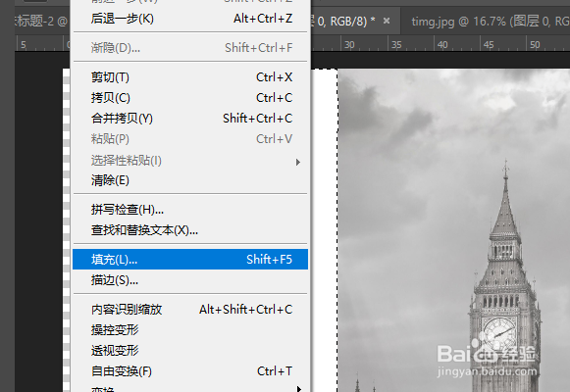Open 拼写检查(H)... menu entry
The image size is (570, 392).
[190, 210]
